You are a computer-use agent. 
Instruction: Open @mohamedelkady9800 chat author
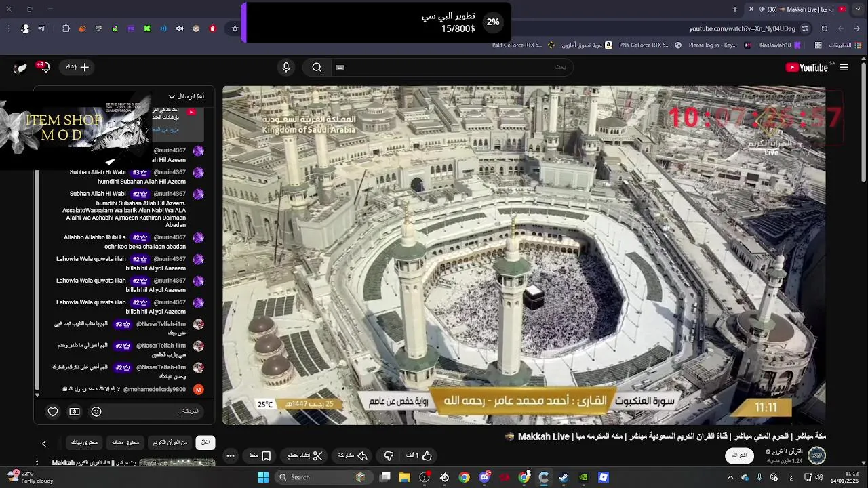point(154,390)
